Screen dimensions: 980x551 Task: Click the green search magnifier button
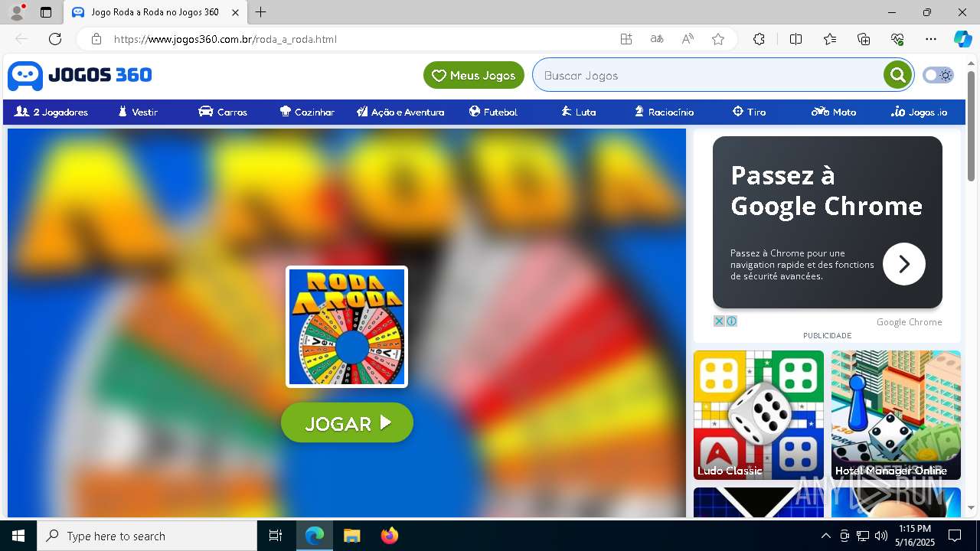pos(897,75)
